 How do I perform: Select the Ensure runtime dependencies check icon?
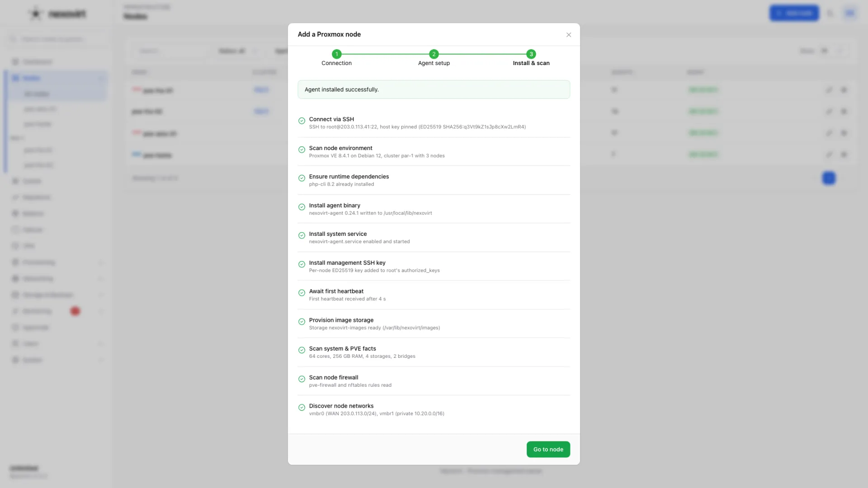point(302,178)
